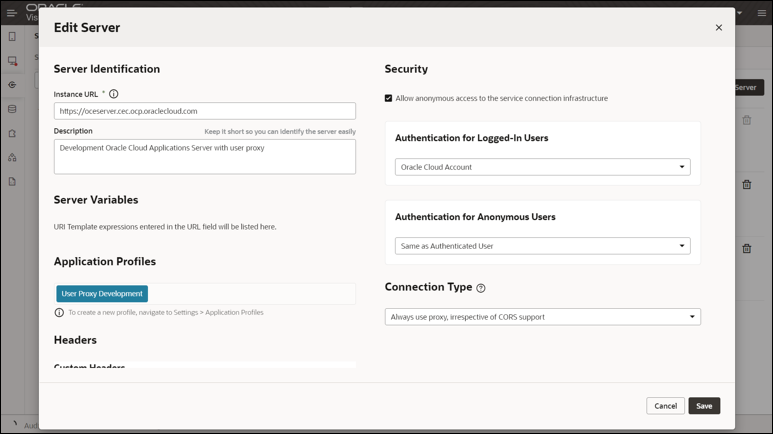Click the Server Identification heading
This screenshot has width=773, height=434.
click(x=106, y=69)
